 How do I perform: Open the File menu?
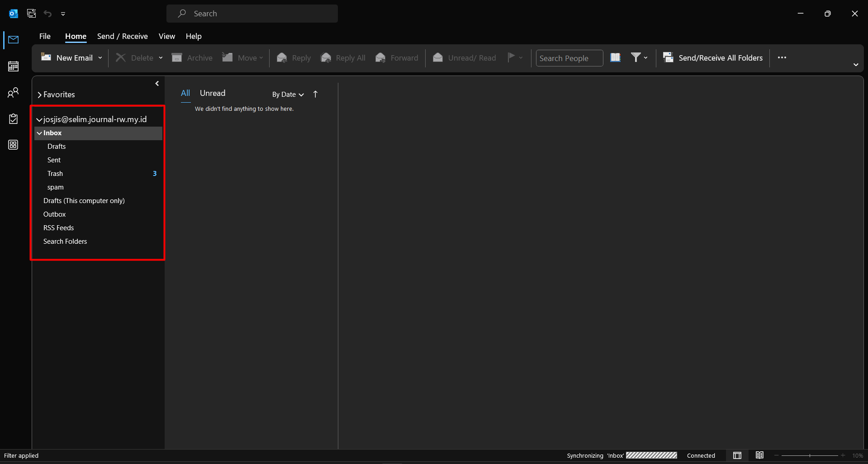coord(45,36)
